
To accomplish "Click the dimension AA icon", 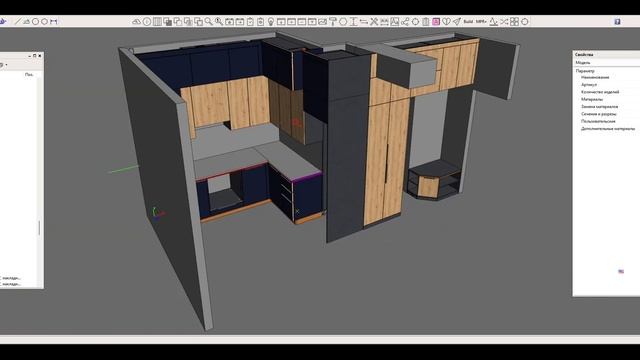I will pyautogui.click(x=384, y=22).
